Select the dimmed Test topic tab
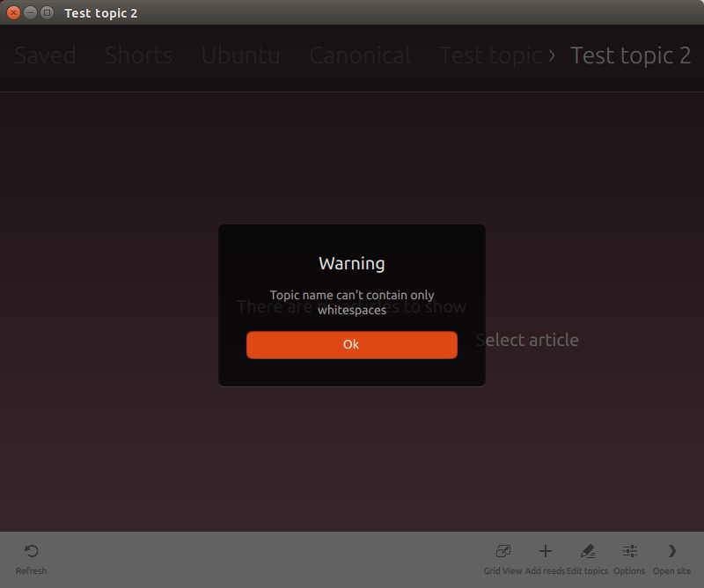This screenshot has height=588, width=704. pos(489,55)
